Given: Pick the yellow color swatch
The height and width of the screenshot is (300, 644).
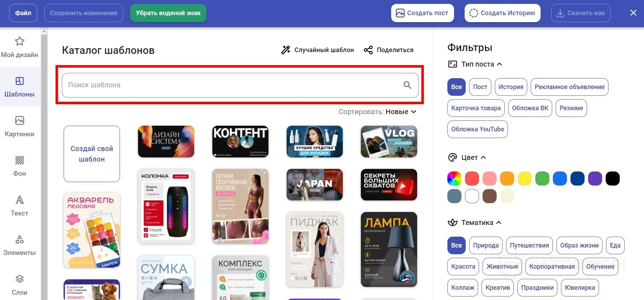Looking at the screenshot, I should tap(525, 179).
